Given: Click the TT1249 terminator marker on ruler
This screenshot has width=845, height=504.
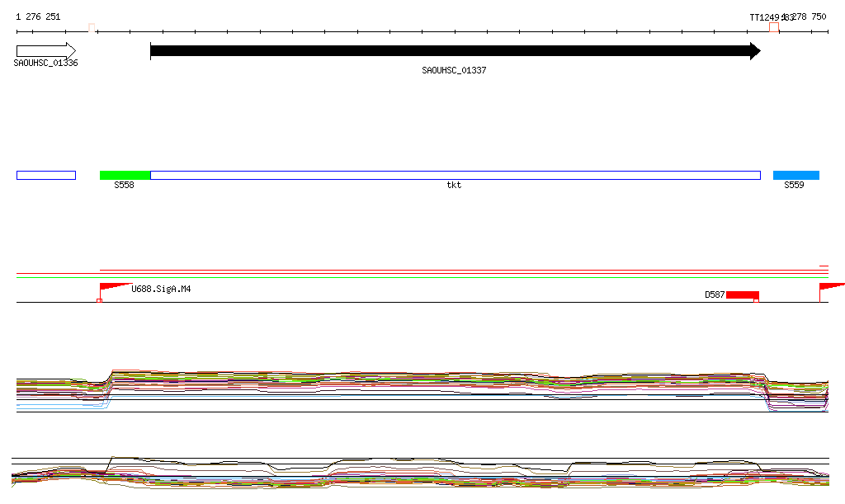Looking at the screenshot, I should pyautogui.click(x=773, y=27).
